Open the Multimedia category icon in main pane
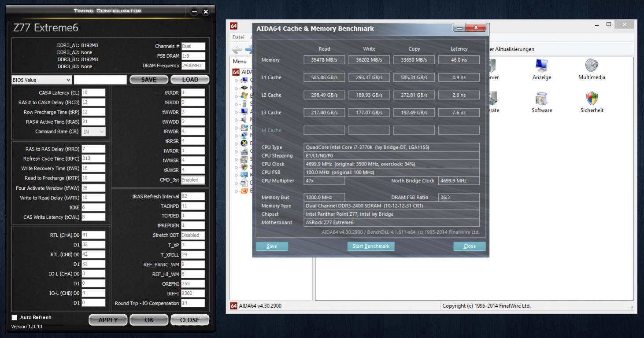The height and width of the screenshot is (338, 644). pyautogui.click(x=592, y=66)
